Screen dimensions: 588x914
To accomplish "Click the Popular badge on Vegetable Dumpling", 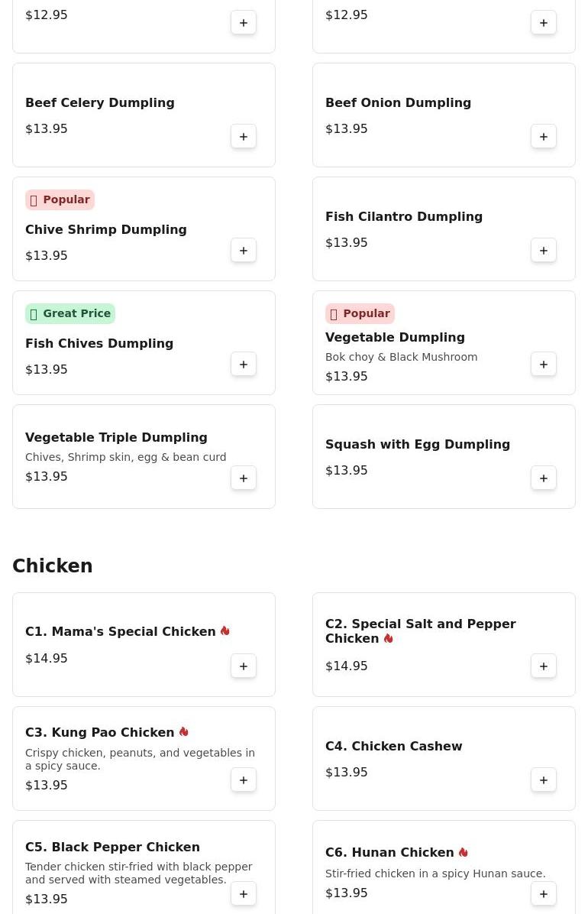I will [360, 313].
